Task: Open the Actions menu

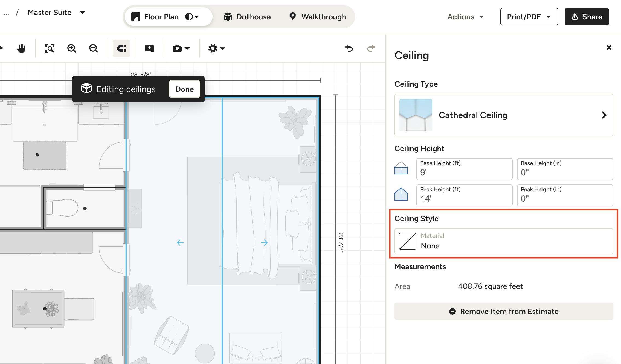Action: (466, 17)
